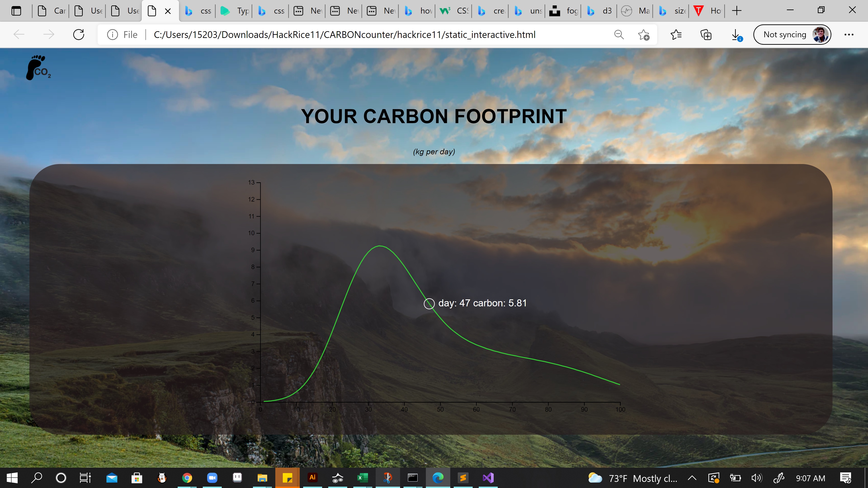Click the chart marker at day 47

pyautogui.click(x=429, y=303)
